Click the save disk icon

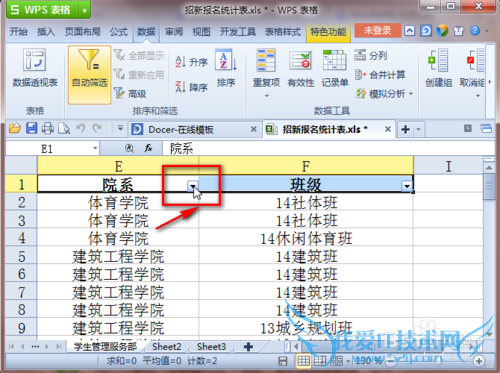pyautogui.click(x=32, y=128)
